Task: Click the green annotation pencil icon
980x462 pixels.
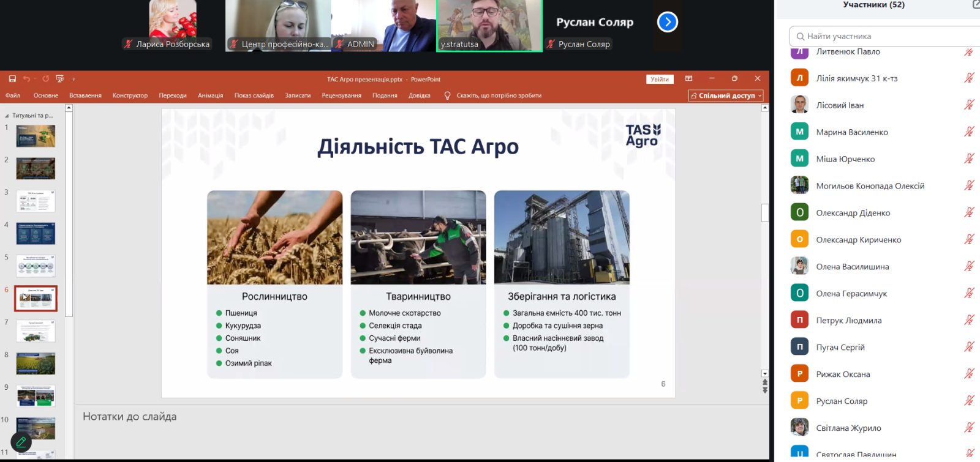Action: (x=21, y=442)
